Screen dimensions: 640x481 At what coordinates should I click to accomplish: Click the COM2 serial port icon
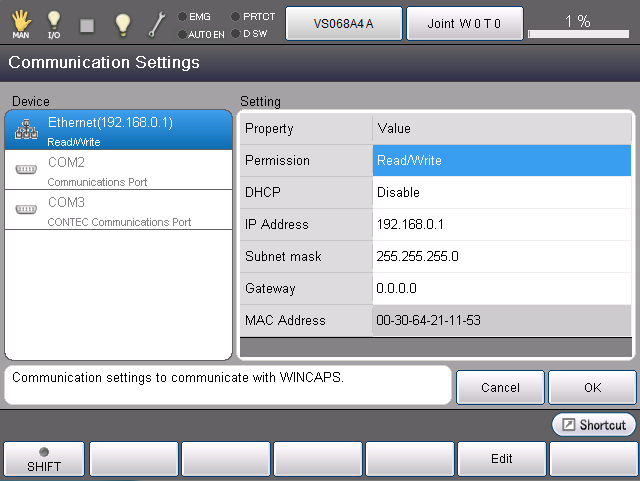click(26, 170)
